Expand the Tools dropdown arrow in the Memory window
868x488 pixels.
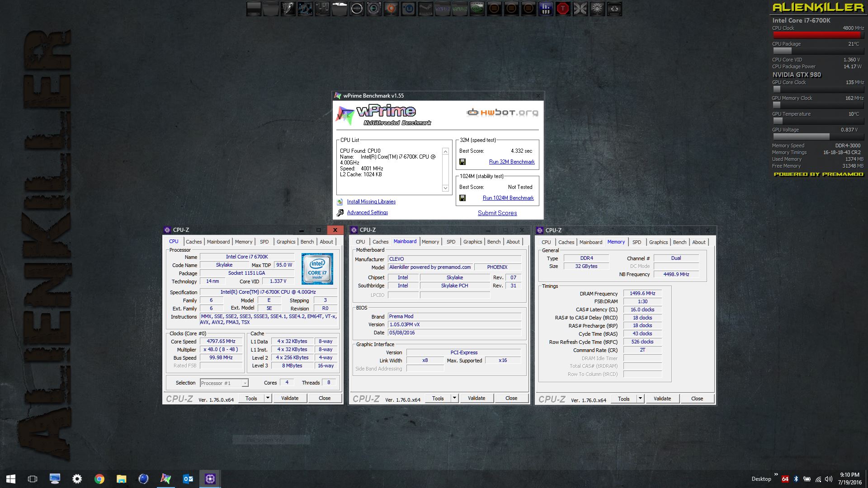(x=640, y=399)
